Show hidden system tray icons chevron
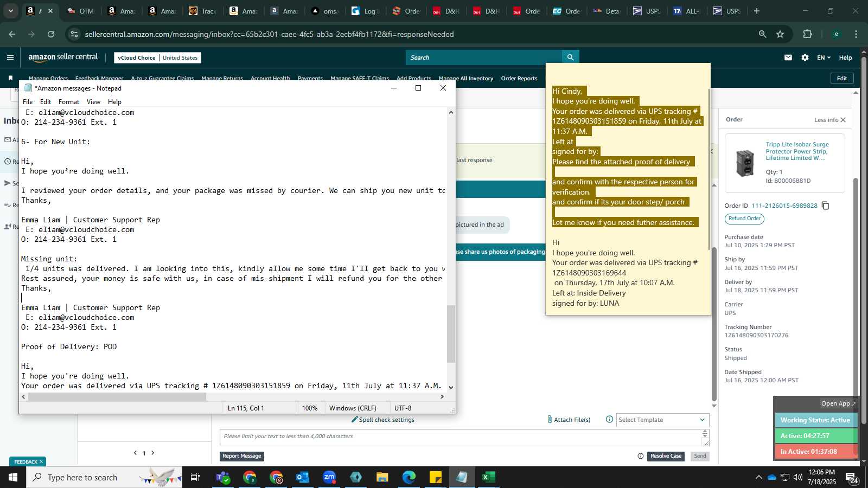 [x=758, y=477]
